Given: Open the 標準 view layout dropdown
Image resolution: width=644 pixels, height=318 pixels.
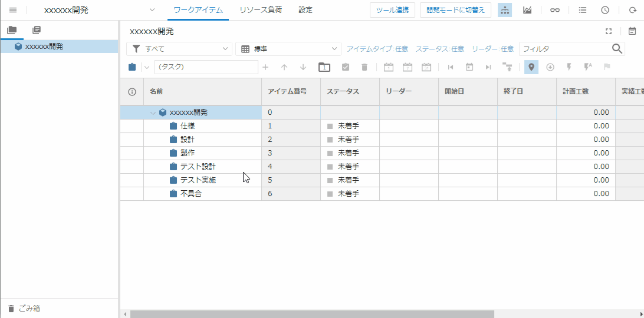Looking at the screenshot, I should tap(288, 49).
